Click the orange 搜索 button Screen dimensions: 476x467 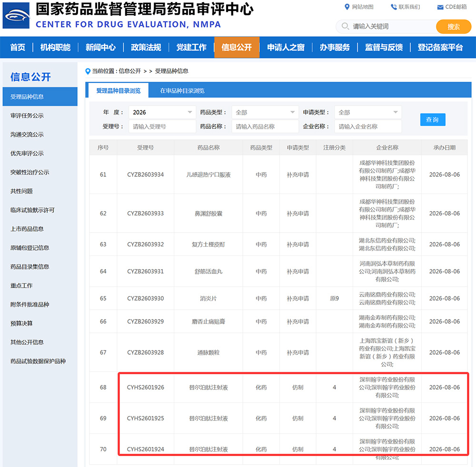[x=454, y=27]
